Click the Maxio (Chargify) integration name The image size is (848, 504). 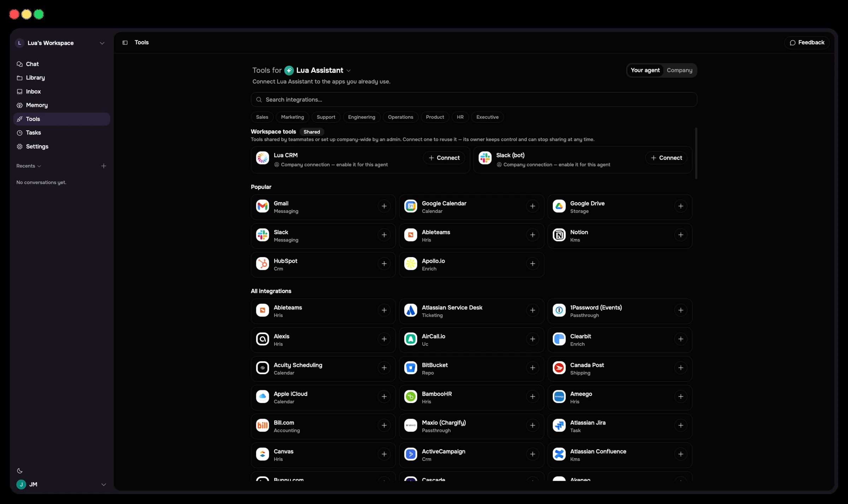(444, 423)
